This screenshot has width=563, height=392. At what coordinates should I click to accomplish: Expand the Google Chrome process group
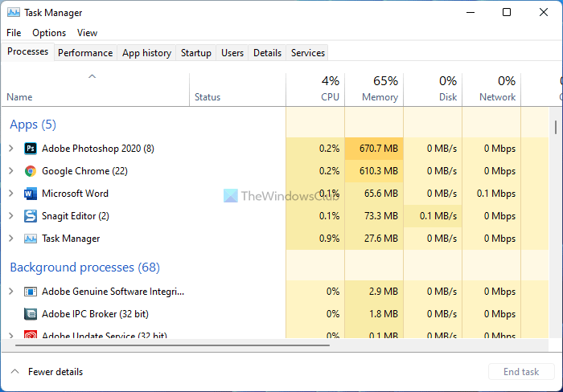coord(10,171)
